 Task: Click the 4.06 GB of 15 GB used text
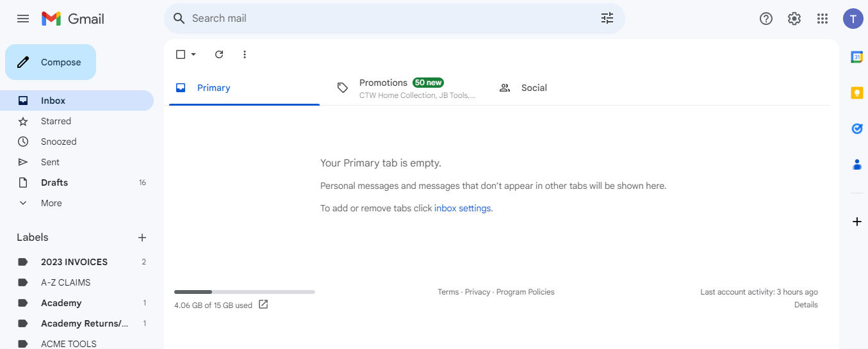tap(213, 305)
